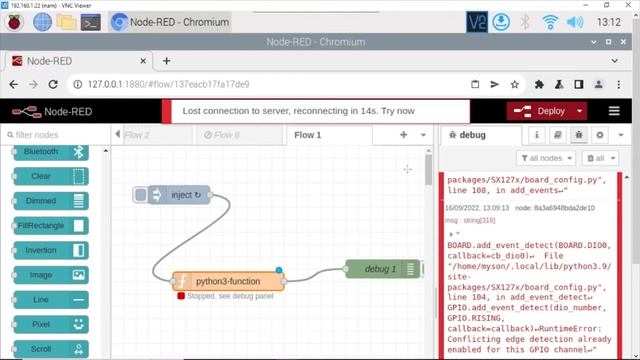Select the Image palette node
640x360 pixels.
(x=51, y=275)
